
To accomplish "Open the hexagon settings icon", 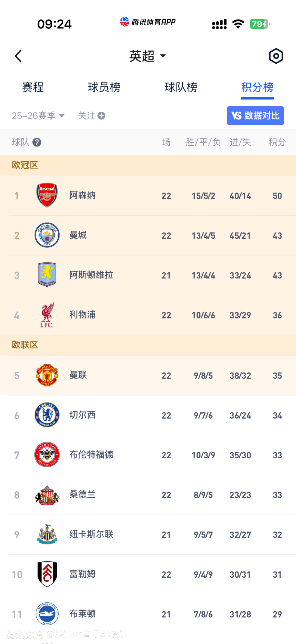I will 276,56.
